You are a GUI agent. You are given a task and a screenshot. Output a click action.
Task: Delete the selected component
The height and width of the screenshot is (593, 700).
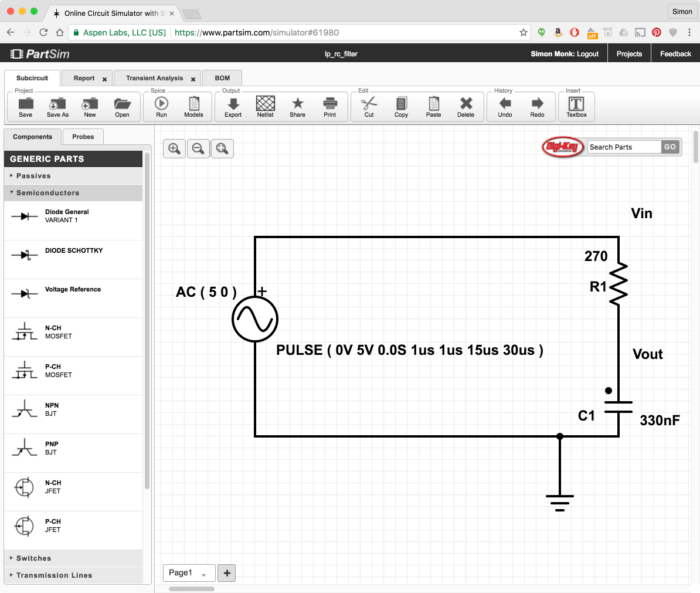tap(465, 107)
